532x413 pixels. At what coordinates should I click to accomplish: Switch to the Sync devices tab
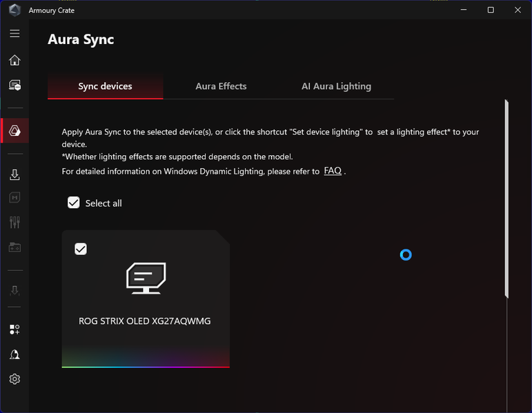(x=105, y=86)
